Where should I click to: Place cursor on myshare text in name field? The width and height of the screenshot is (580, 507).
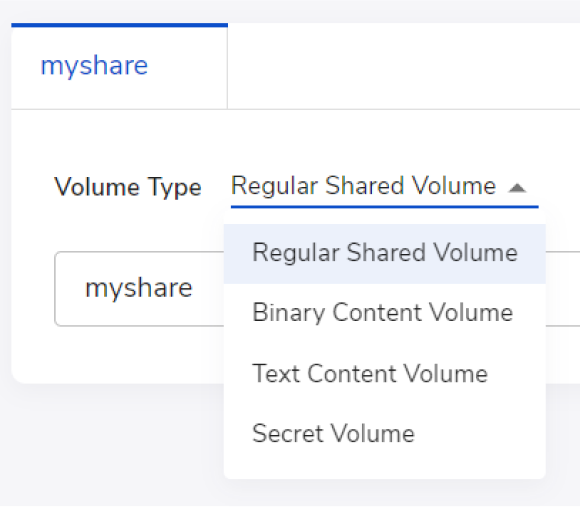tap(139, 288)
